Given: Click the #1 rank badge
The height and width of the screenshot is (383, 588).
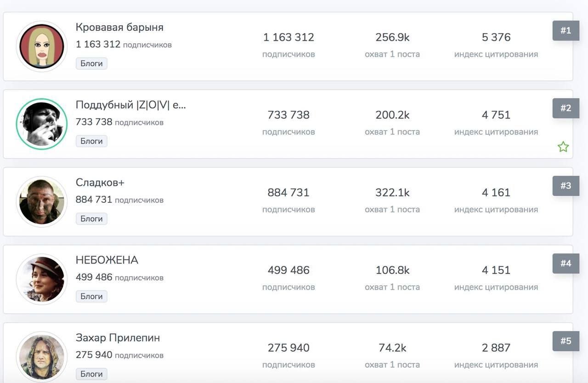Looking at the screenshot, I should (x=565, y=31).
